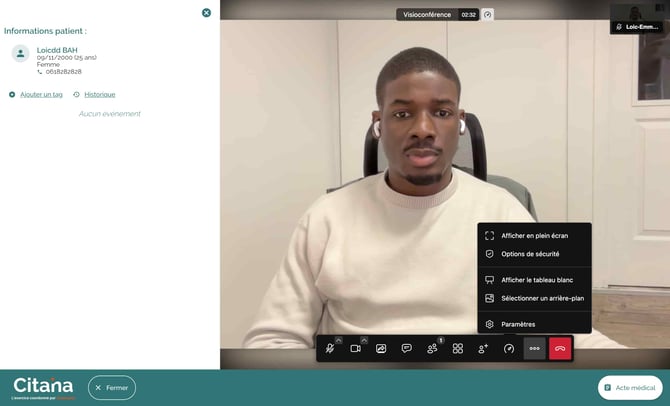670x406 pixels.
Task: Show the participants list
Action: pyautogui.click(x=432, y=349)
